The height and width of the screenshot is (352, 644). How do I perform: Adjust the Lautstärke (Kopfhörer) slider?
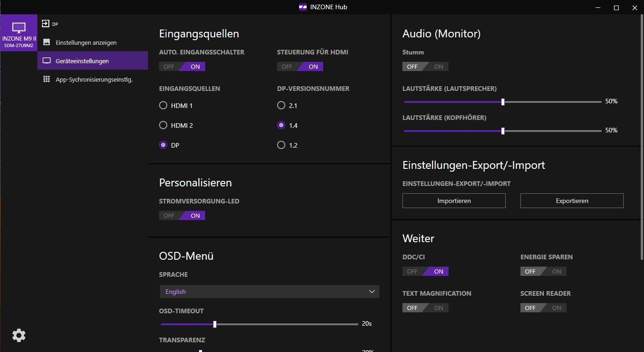tap(503, 131)
